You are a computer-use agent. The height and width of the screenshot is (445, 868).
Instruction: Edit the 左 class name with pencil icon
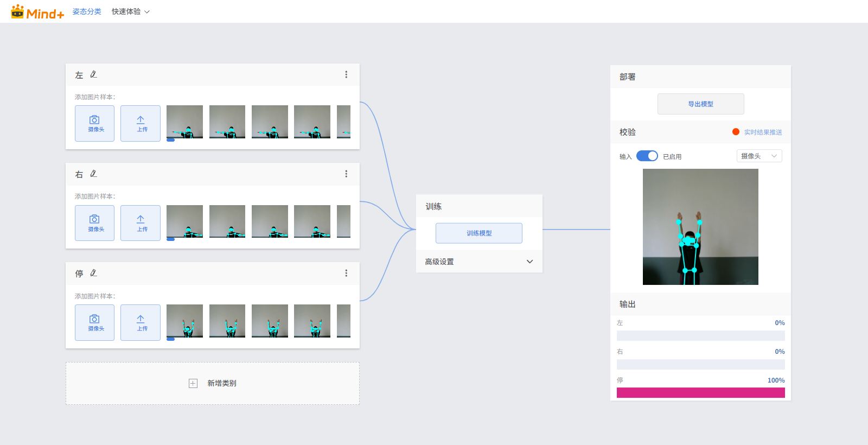(93, 74)
